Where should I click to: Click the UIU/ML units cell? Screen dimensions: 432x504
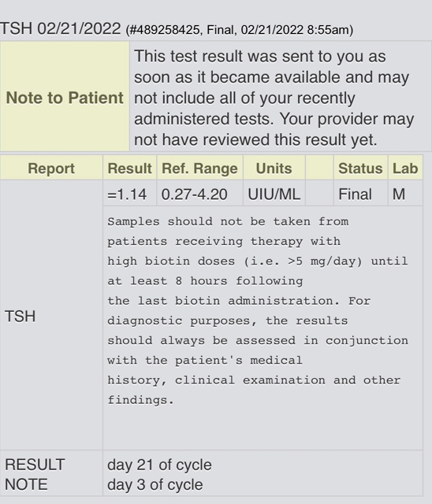[x=274, y=195]
